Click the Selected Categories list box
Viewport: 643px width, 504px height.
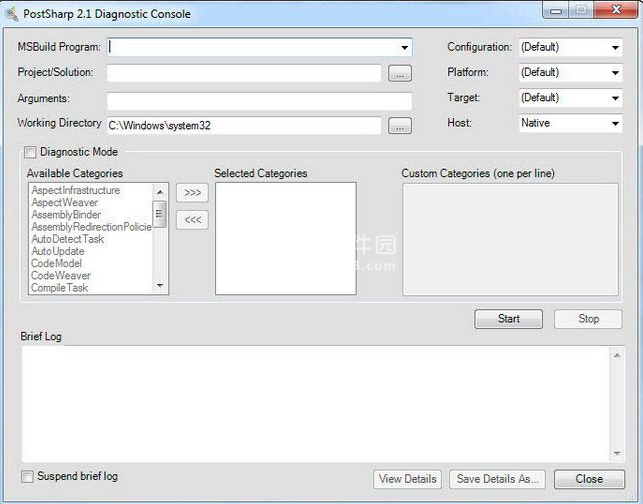(x=286, y=239)
